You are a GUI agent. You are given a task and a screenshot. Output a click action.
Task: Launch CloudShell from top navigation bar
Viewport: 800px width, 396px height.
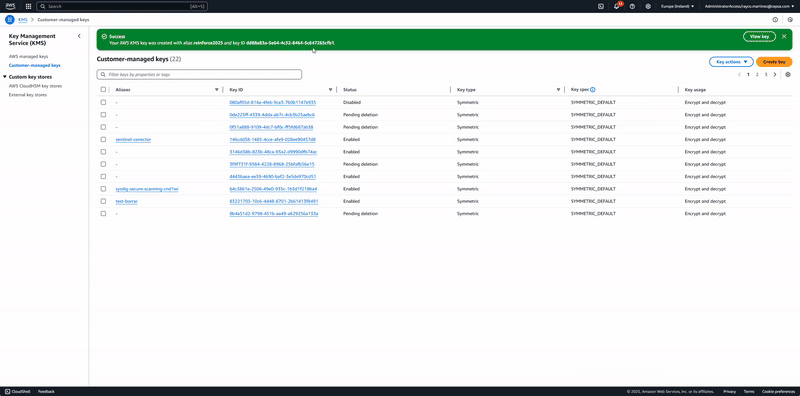pyautogui.click(x=601, y=7)
